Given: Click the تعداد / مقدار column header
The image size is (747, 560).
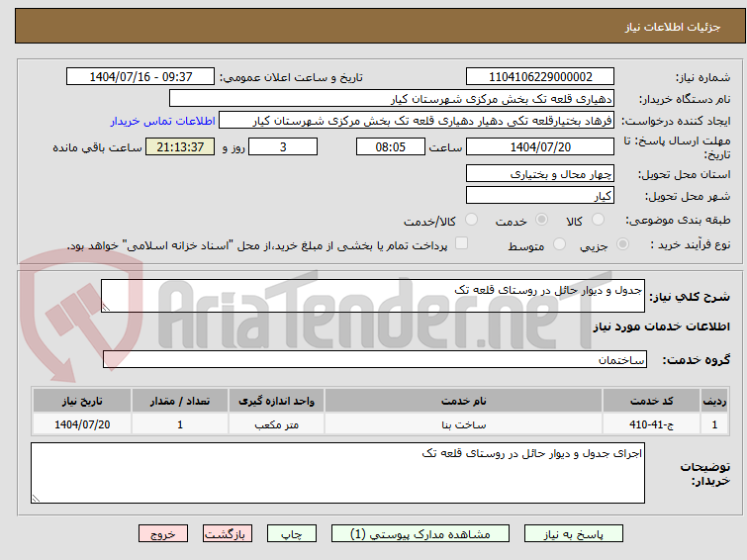Looking at the screenshot, I should [180, 401].
